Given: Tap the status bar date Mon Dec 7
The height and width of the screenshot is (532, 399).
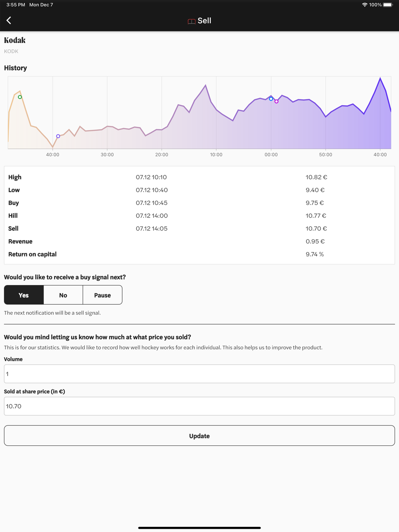Looking at the screenshot, I should tap(41, 5).
